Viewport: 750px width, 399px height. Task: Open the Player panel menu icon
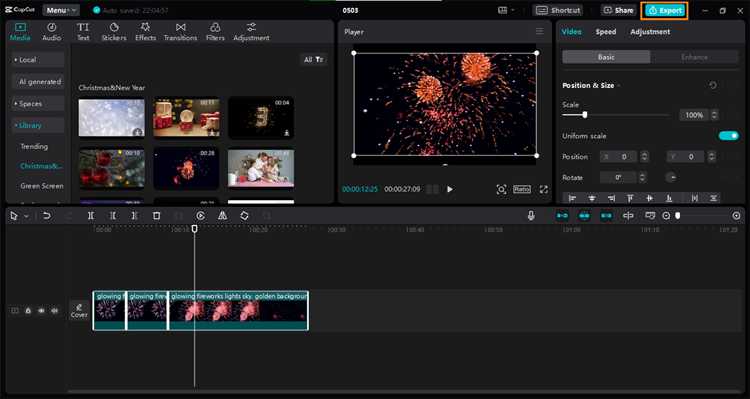pyautogui.click(x=540, y=32)
